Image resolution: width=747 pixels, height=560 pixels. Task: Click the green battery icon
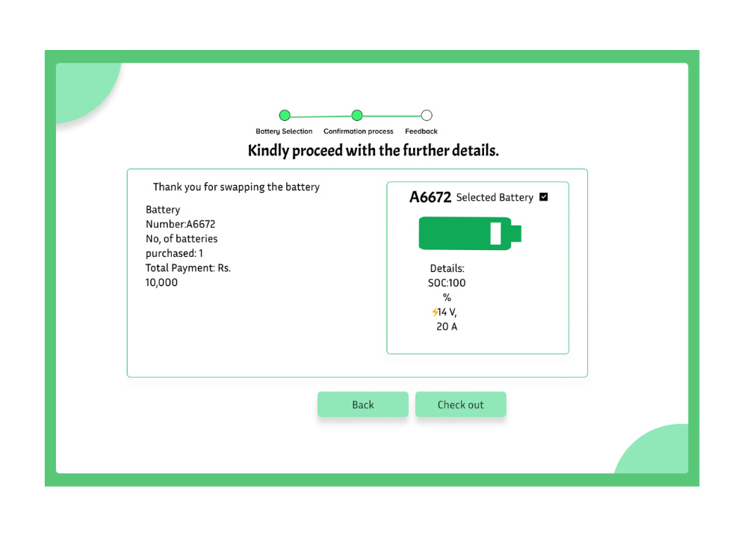470,233
